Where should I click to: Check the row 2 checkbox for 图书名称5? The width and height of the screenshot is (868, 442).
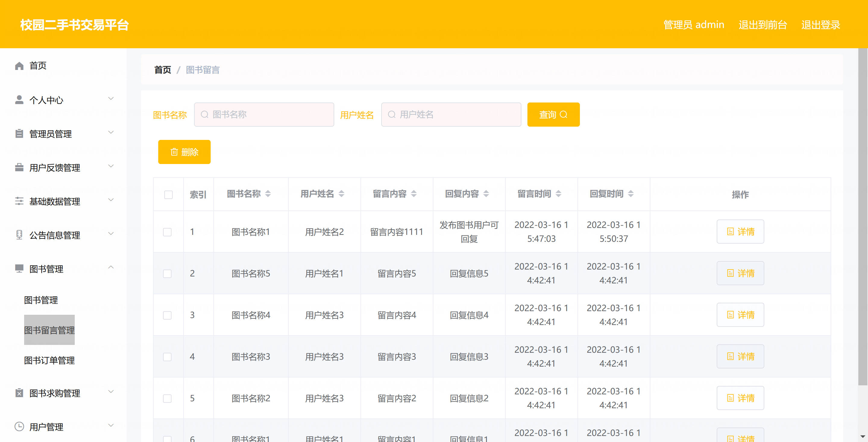coord(168,273)
